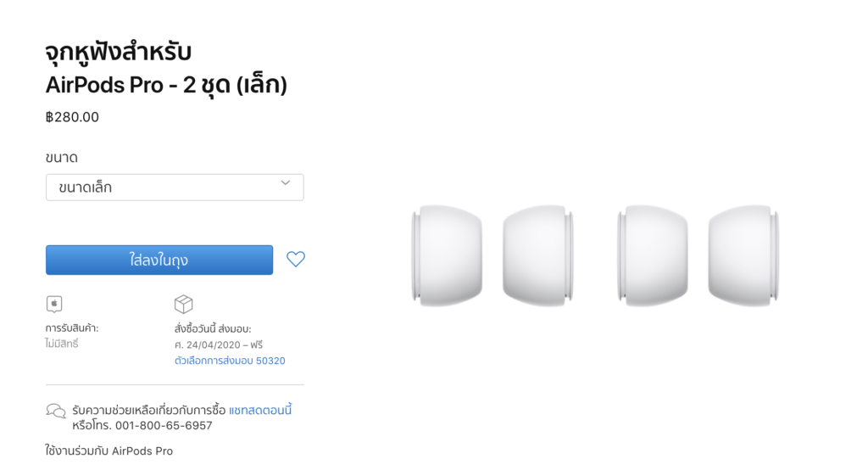Click the dropdown chevron arrow

pyautogui.click(x=285, y=183)
